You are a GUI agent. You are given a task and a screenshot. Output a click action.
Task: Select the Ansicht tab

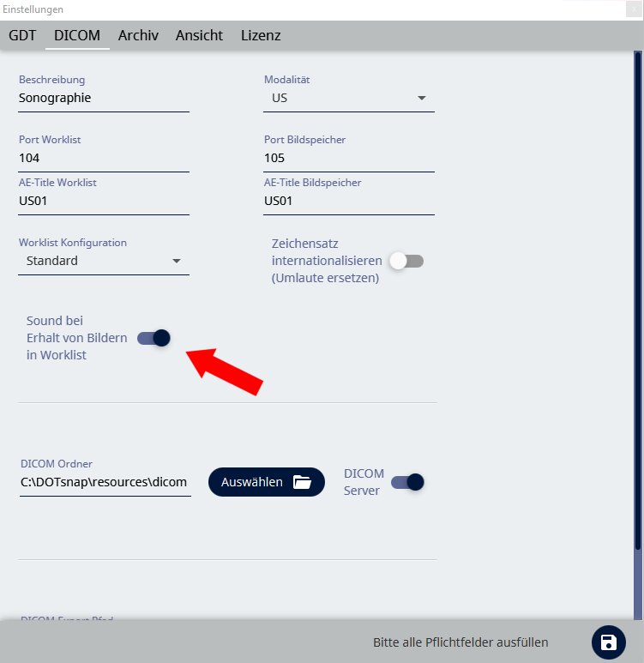click(199, 35)
